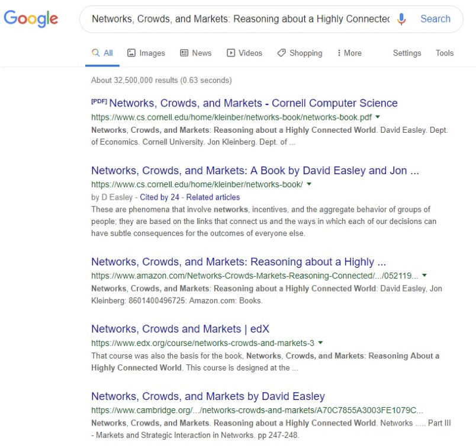
Task: Open the More options dots menu
Action: 339,53
